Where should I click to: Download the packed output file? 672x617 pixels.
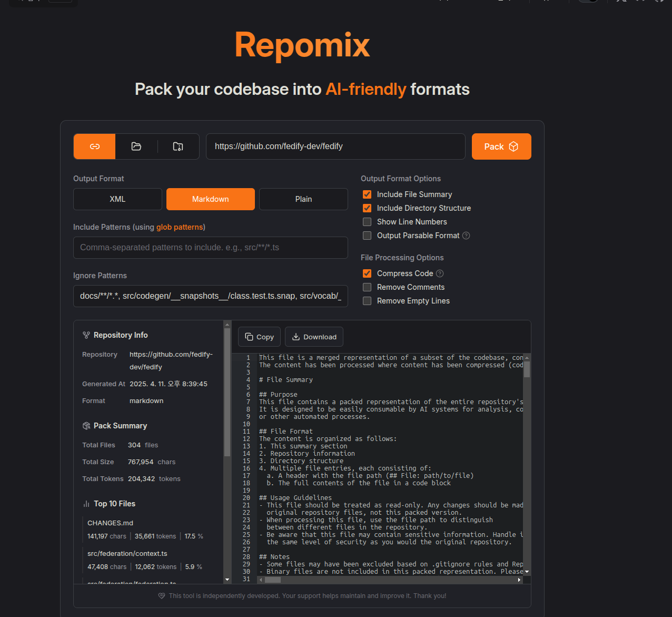[314, 337]
